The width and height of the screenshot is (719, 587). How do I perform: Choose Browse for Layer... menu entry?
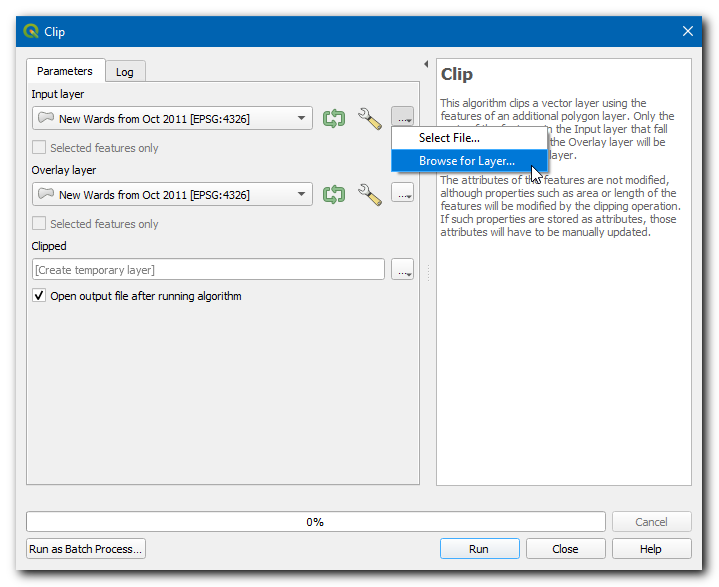coord(467,161)
